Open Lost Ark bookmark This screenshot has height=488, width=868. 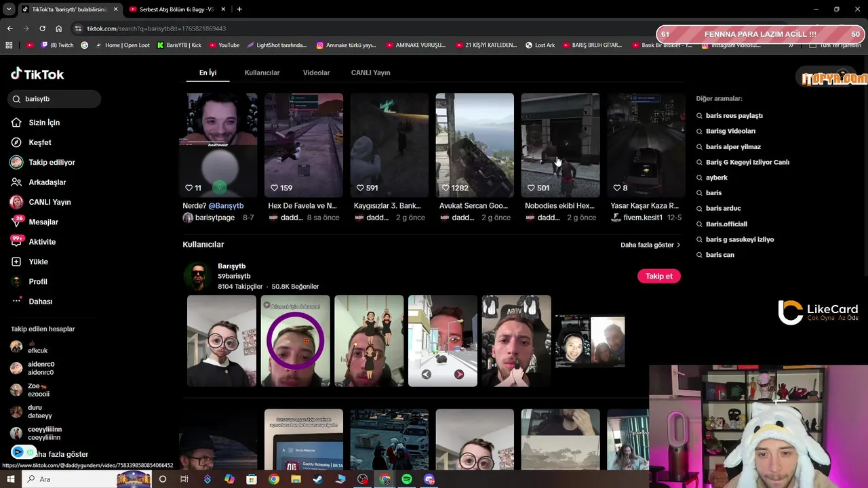coord(540,45)
